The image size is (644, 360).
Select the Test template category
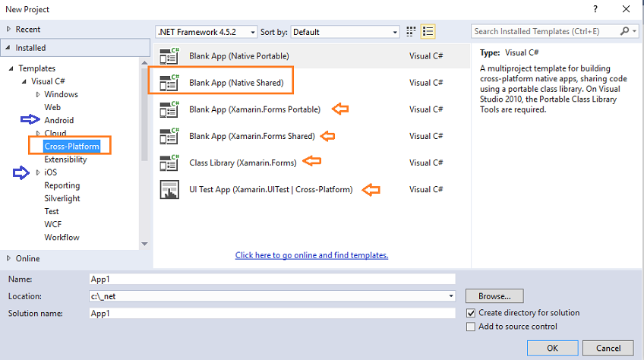(52, 212)
